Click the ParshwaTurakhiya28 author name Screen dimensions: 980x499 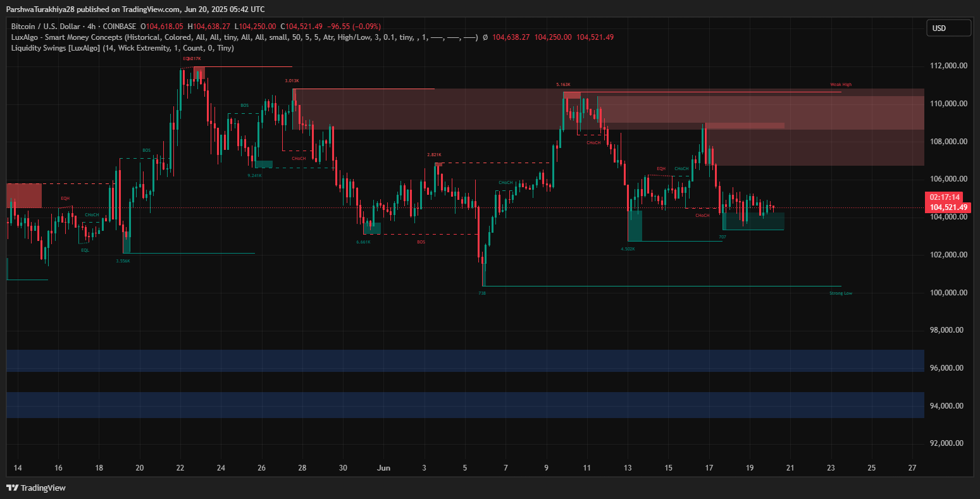coord(39,9)
